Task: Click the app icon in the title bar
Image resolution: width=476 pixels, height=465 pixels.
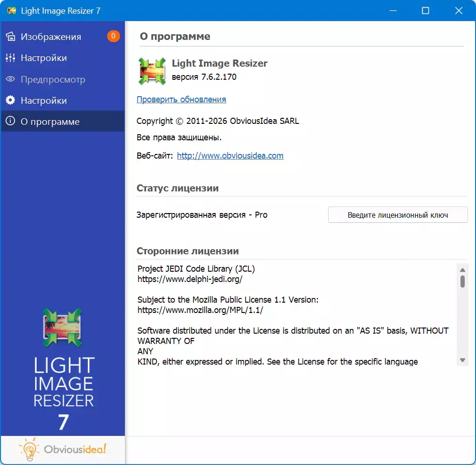Action: 12,11
